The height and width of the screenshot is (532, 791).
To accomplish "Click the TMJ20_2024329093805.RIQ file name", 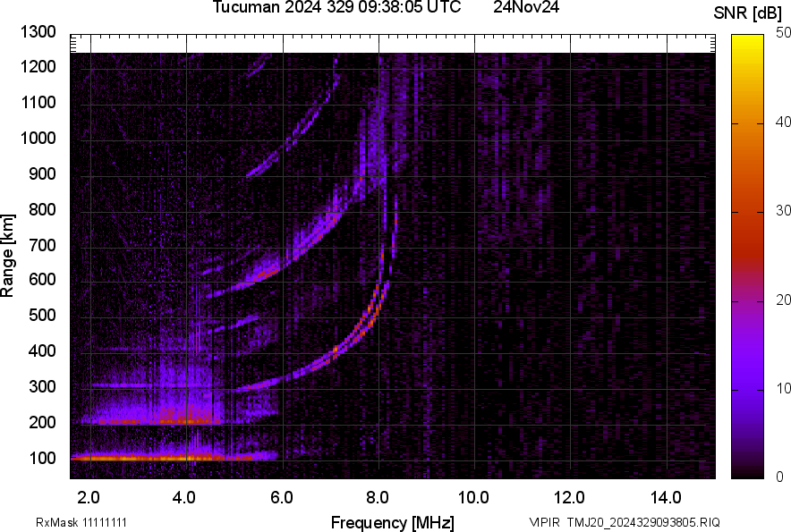I will [660, 522].
